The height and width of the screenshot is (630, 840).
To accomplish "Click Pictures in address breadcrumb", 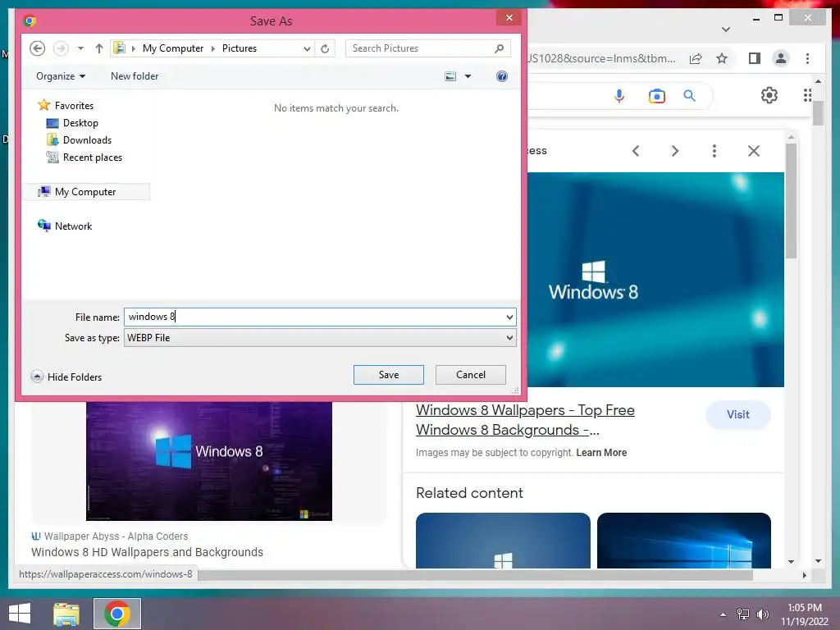I will coord(240,48).
